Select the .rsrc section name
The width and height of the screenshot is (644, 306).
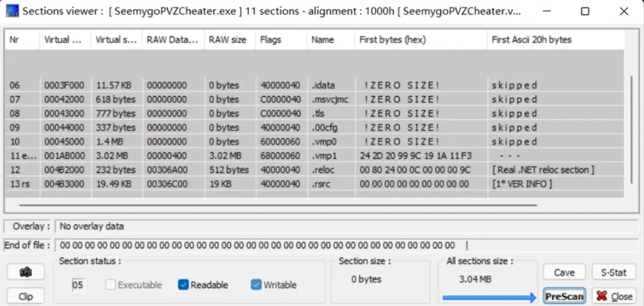pyautogui.click(x=321, y=183)
